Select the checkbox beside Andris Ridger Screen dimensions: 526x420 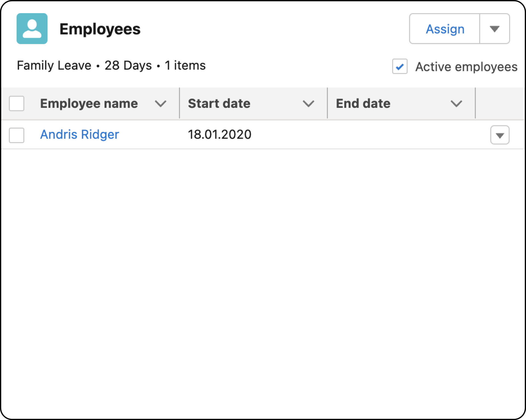click(x=16, y=135)
